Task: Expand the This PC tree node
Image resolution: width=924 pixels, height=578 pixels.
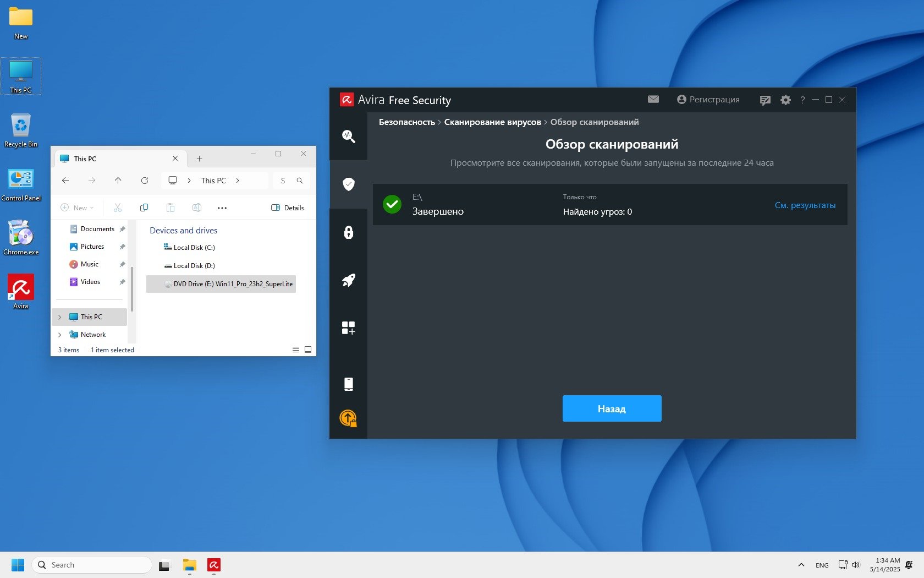Action: pyautogui.click(x=60, y=317)
